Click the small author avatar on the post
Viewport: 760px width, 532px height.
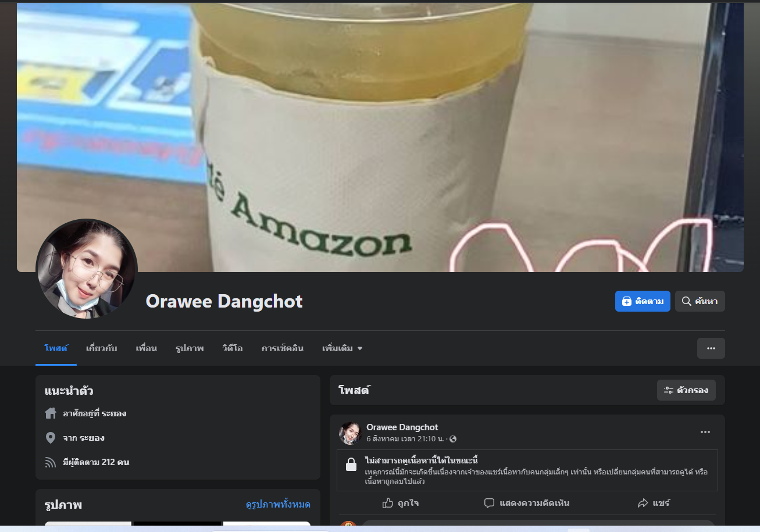[x=351, y=433]
